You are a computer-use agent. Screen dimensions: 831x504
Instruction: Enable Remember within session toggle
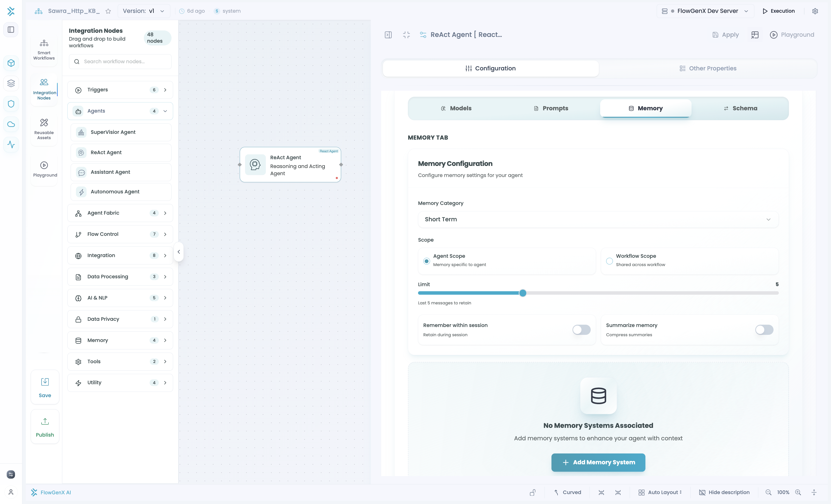click(x=581, y=329)
